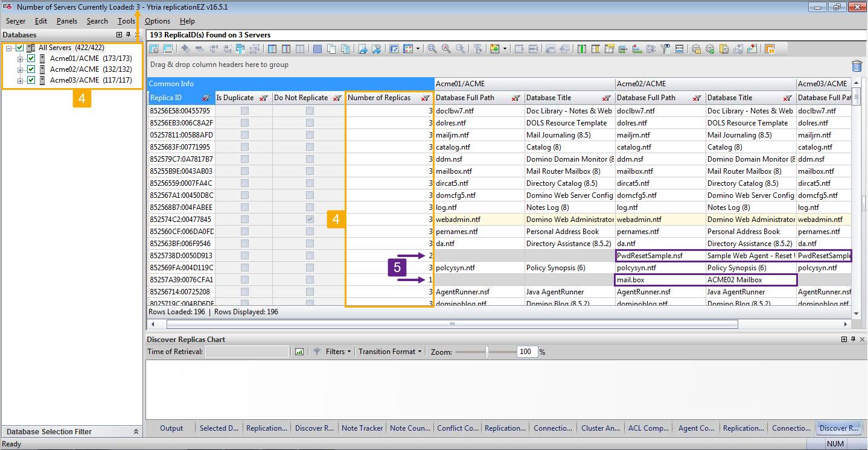Click the chart icon beside Time of Retrieval

[x=299, y=352]
